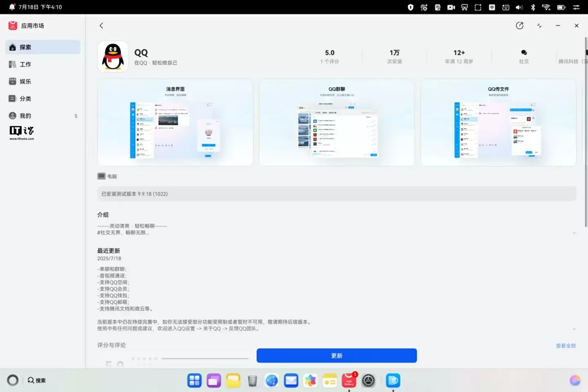Open 查看全部 to see all reviews

tap(566, 345)
